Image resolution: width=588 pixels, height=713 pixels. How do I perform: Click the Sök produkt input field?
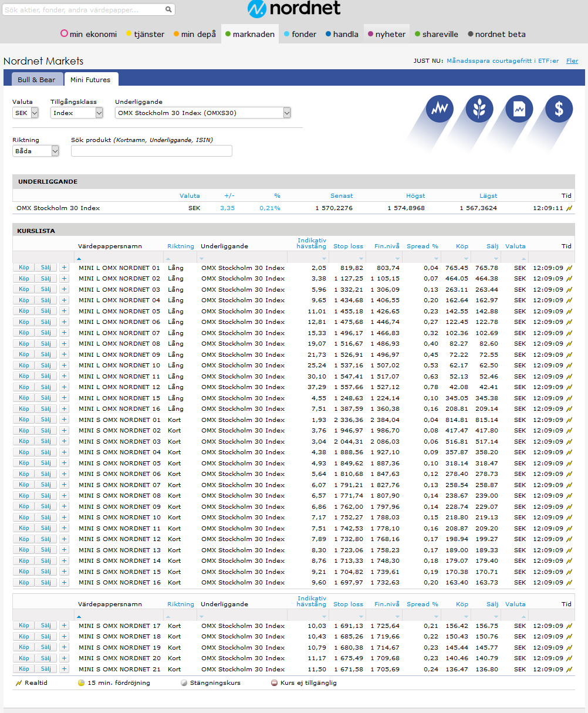tap(151, 151)
